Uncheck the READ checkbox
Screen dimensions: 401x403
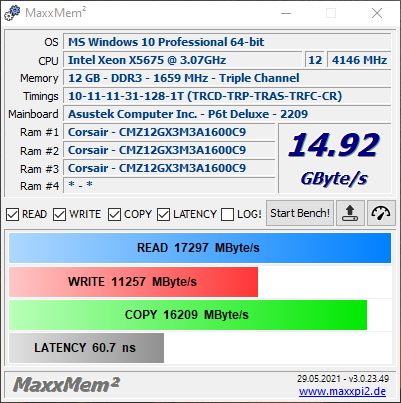click(x=12, y=214)
